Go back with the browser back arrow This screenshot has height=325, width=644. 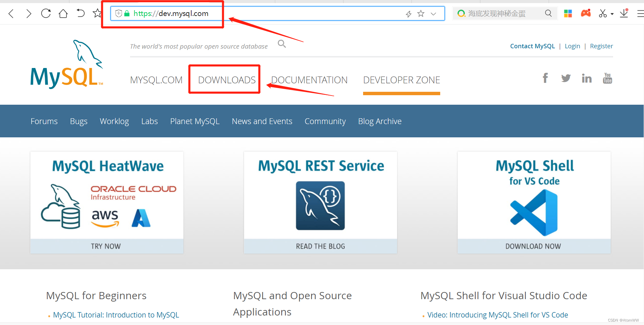(11, 14)
